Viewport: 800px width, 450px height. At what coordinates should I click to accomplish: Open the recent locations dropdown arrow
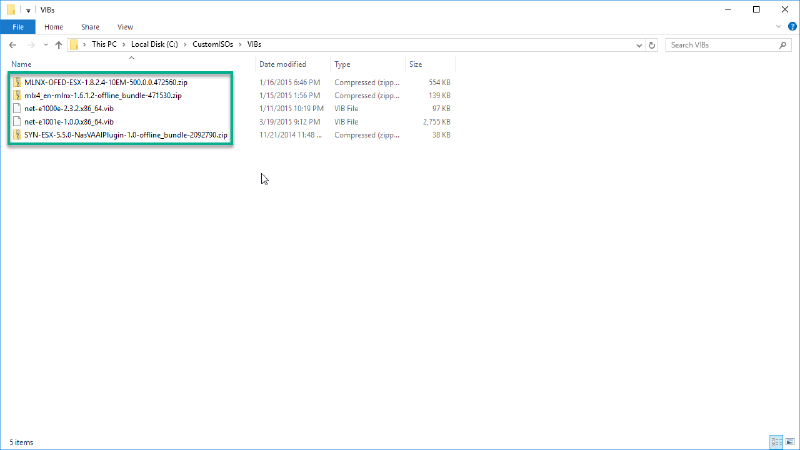[x=45, y=45]
